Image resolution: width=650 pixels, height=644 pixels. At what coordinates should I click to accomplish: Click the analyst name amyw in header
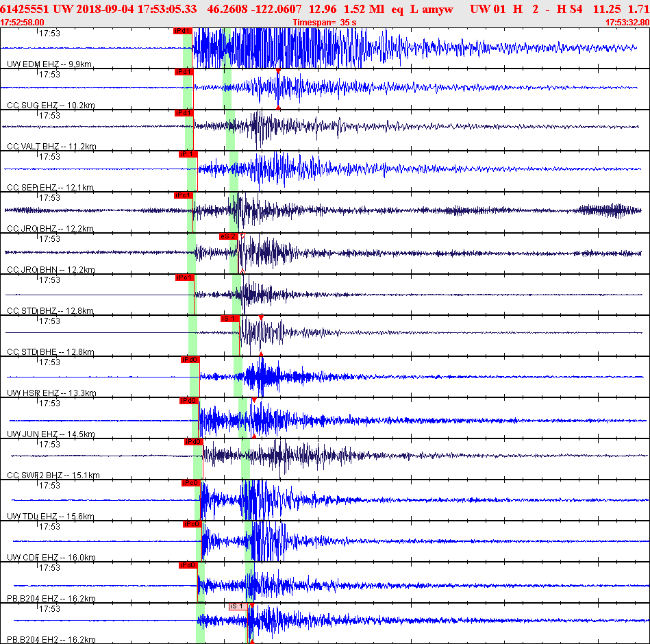[x=438, y=9]
